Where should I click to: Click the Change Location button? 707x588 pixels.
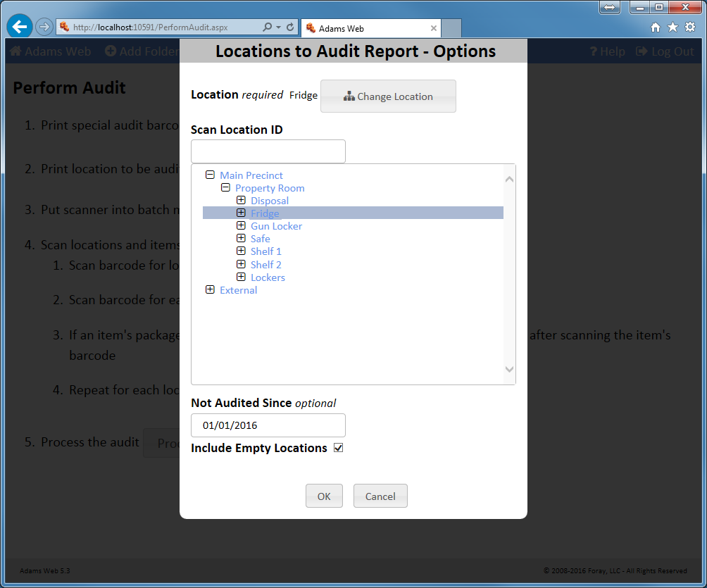point(388,96)
